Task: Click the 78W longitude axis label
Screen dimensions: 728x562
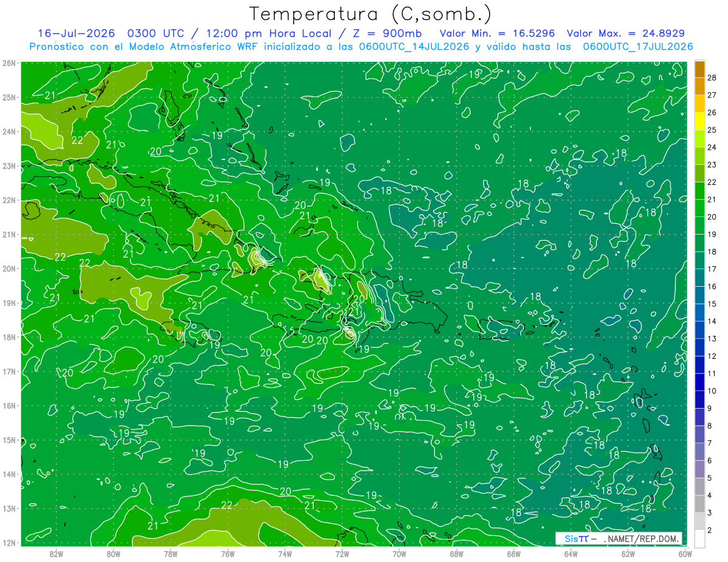Action: pyautogui.click(x=170, y=553)
